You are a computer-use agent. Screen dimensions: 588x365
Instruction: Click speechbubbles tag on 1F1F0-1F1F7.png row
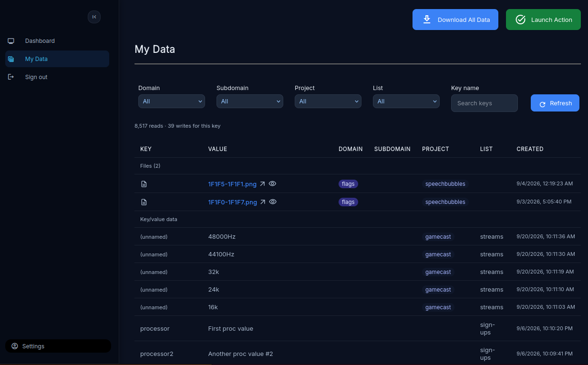coord(445,202)
